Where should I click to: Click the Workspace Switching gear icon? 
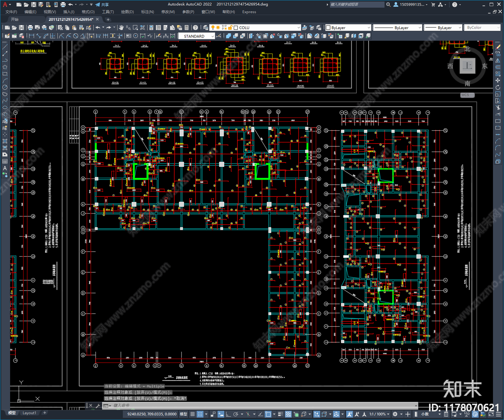395,414
